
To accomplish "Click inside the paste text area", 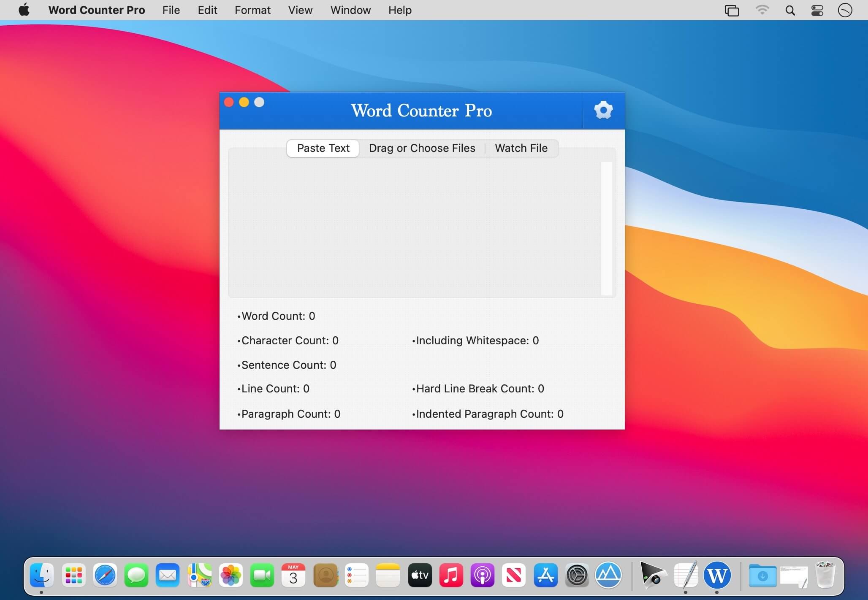I will click(x=415, y=228).
